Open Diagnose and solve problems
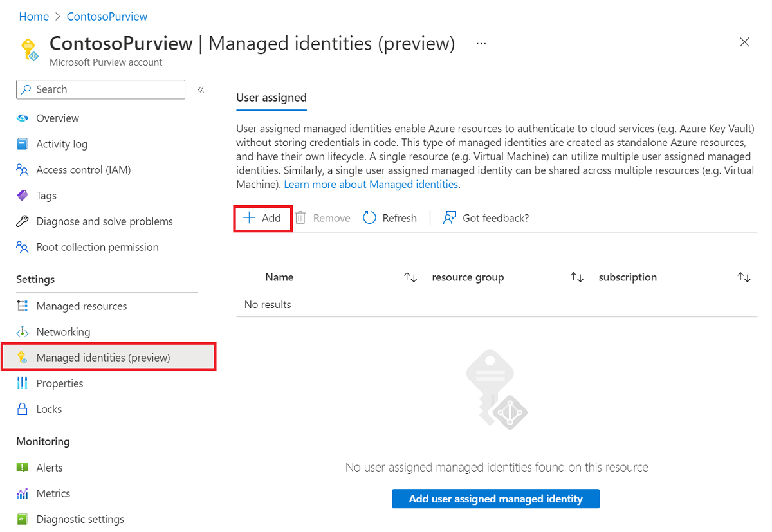The width and height of the screenshot is (772, 532). click(x=103, y=221)
